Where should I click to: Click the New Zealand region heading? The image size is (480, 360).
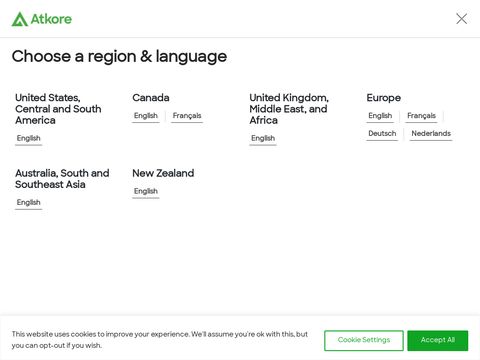pos(163,173)
